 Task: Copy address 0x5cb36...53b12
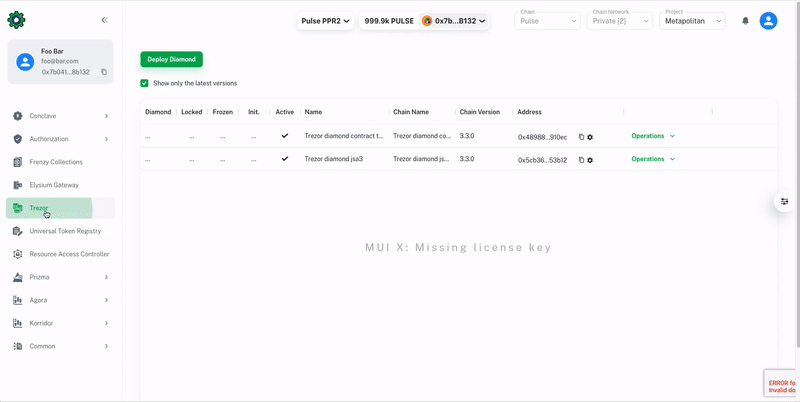[581, 160]
